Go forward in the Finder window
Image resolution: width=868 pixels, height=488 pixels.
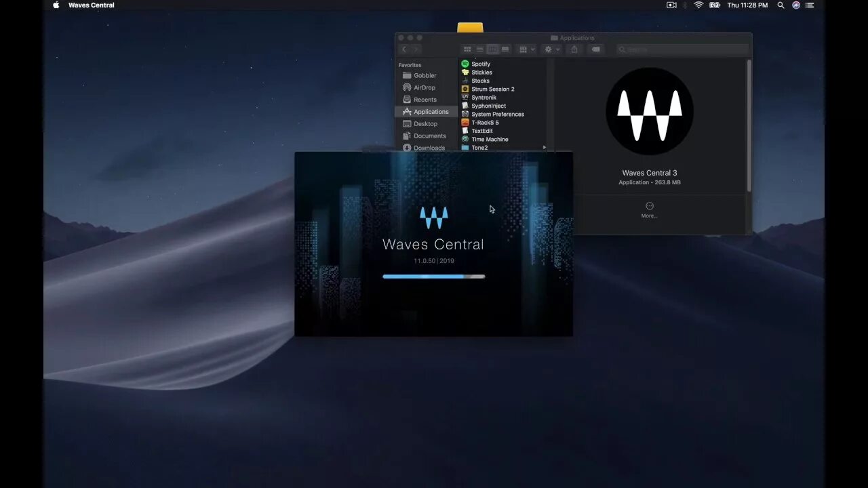click(x=416, y=49)
